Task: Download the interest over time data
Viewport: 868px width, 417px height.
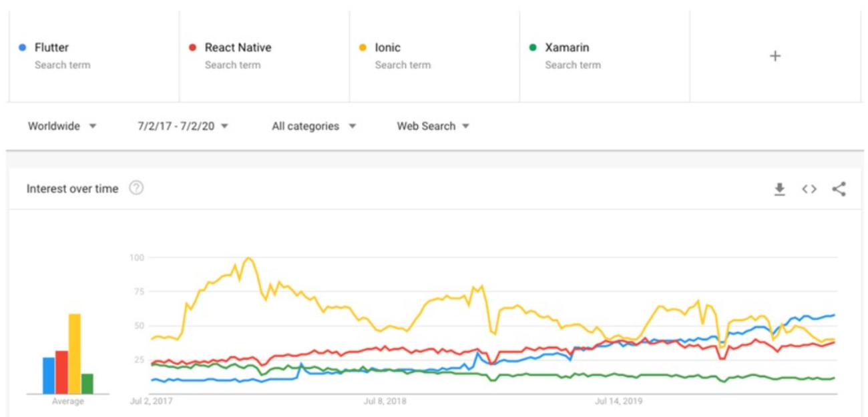Action: click(x=779, y=189)
